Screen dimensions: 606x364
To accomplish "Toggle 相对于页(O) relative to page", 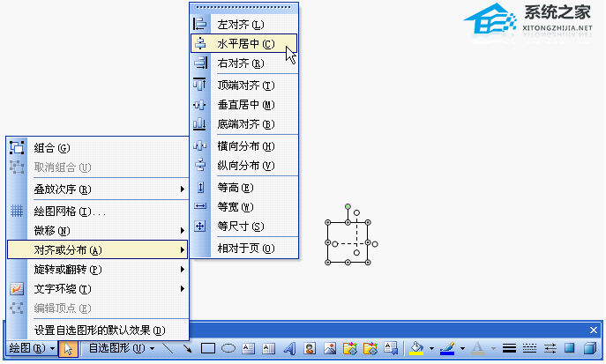I will point(243,249).
